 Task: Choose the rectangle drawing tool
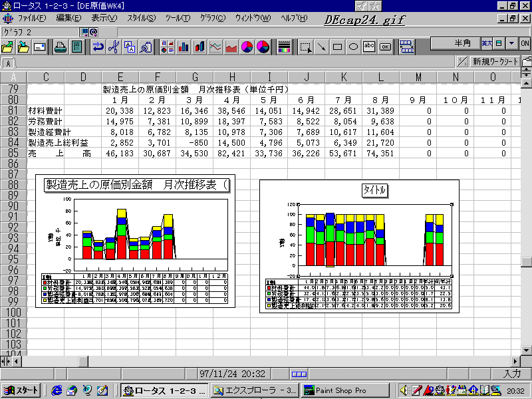point(337,47)
